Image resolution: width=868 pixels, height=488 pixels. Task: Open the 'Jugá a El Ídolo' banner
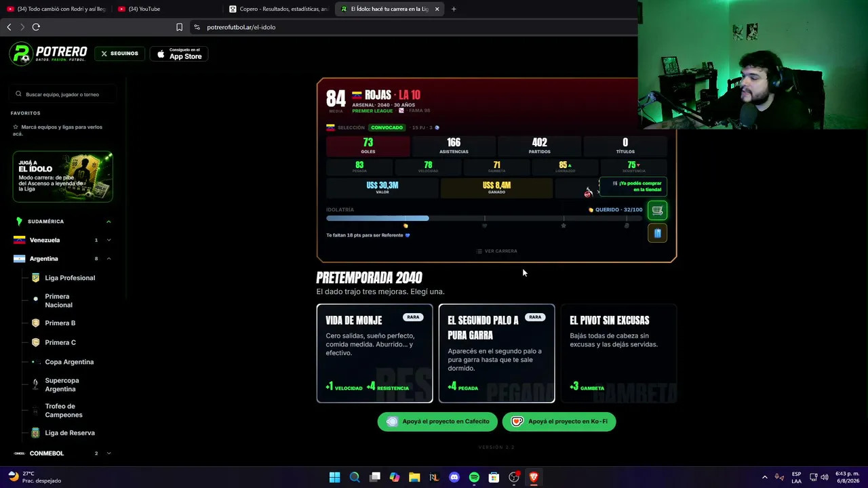[62, 177]
